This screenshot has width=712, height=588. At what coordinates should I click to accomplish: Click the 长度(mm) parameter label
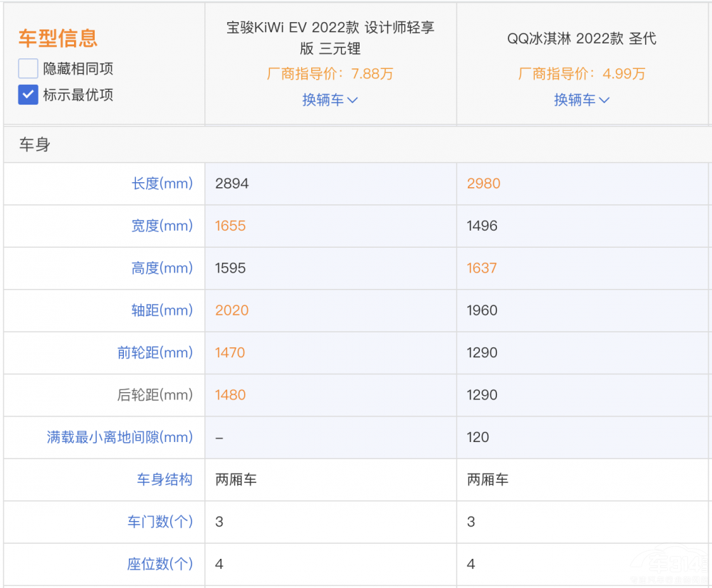(162, 184)
